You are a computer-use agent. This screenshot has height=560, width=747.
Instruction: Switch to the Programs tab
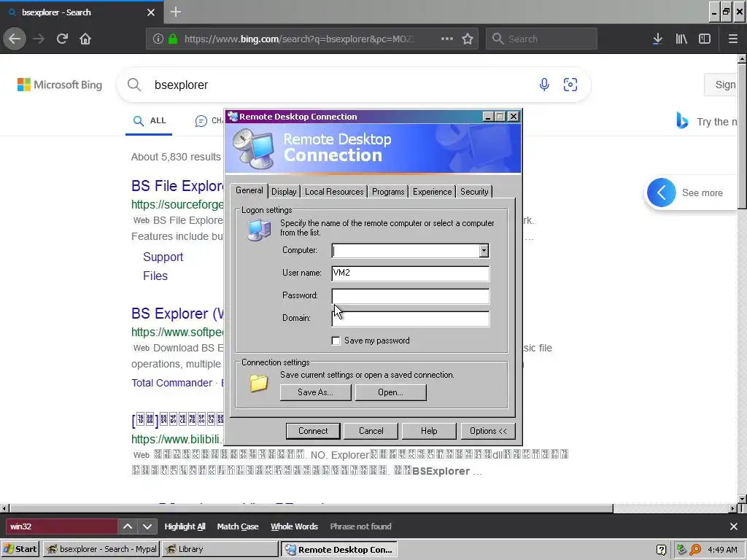tap(388, 192)
